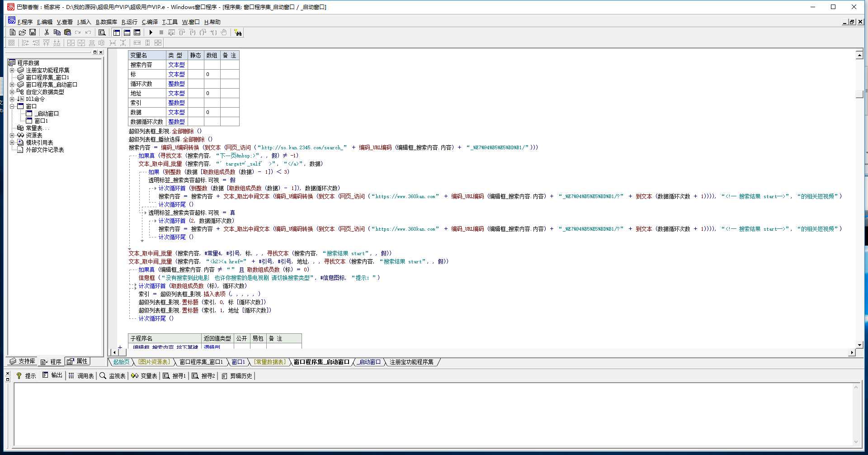The height and width of the screenshot is (455, 868).
Task: Select 常量表 in the program tree
Action: pyautogui.click(x=38, y=128)
